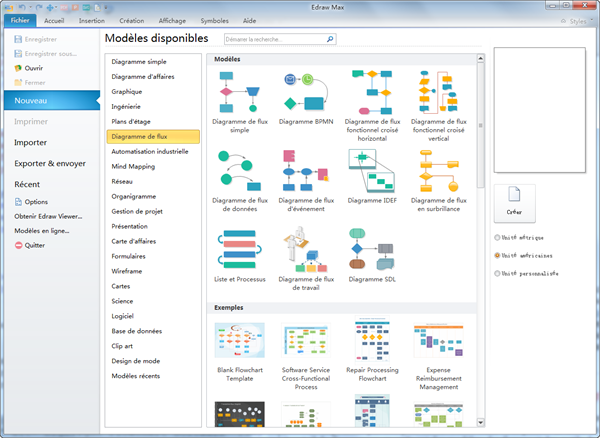Screen dimensions: 600x438
Task: Click the Options page icon
Action: click(18, 202)
